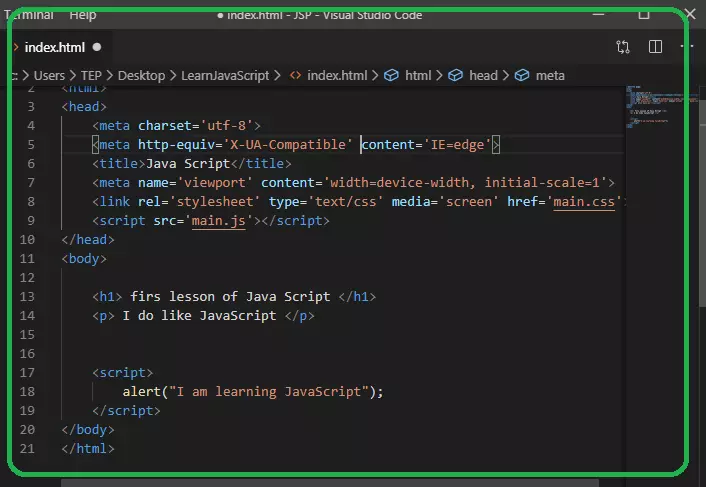Screen dimensions: 706x487
Task: Expand chevron after index.html breadcrumb
Action: click(x=375, y=76)
